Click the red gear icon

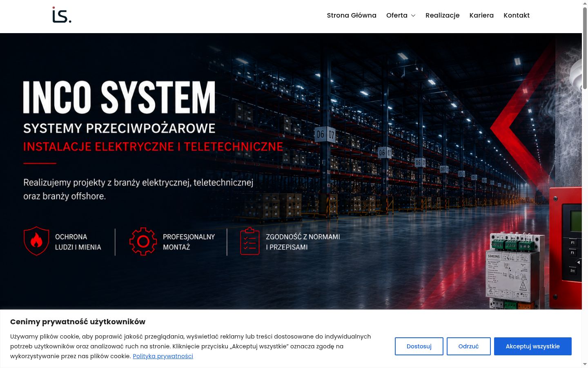(143, 242)
